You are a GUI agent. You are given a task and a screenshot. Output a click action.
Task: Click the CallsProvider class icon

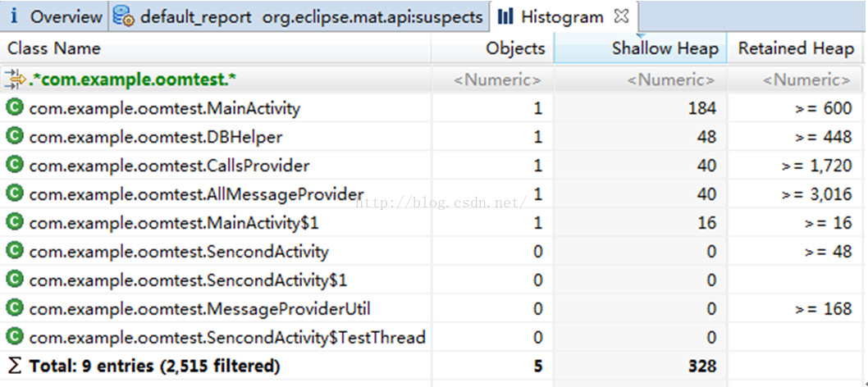[14, 165]
